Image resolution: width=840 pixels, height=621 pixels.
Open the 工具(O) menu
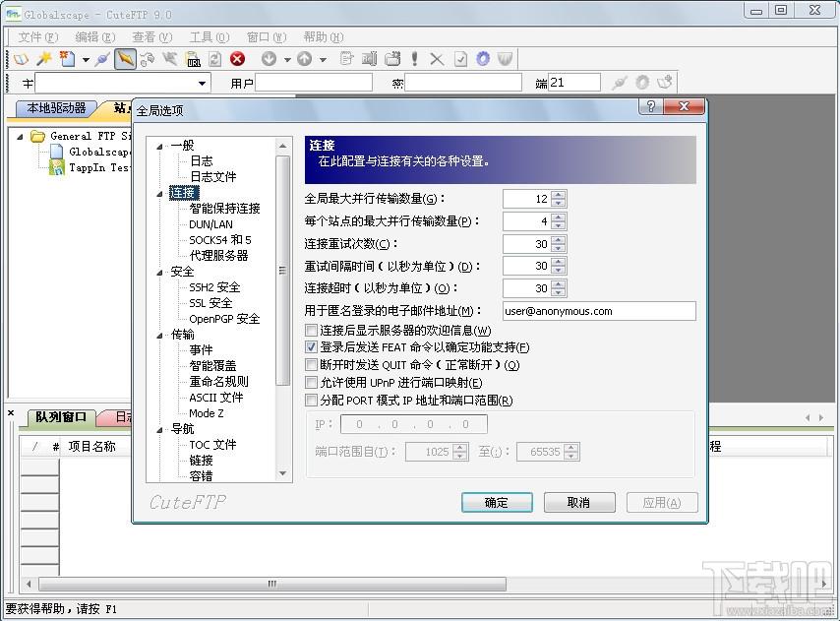[209, 37]
